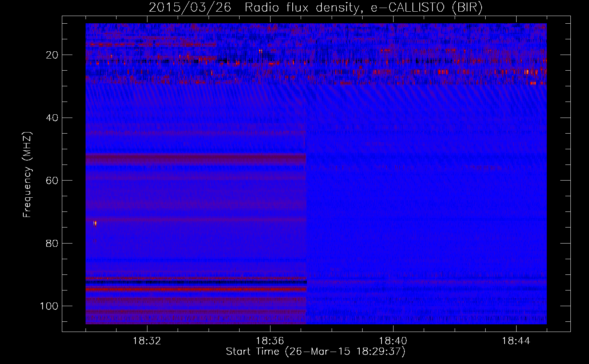The height and width of the screenshot is (364, 589).
Task: Click the bright yellow spot near 74 MHz
Action: coord(95,223)
